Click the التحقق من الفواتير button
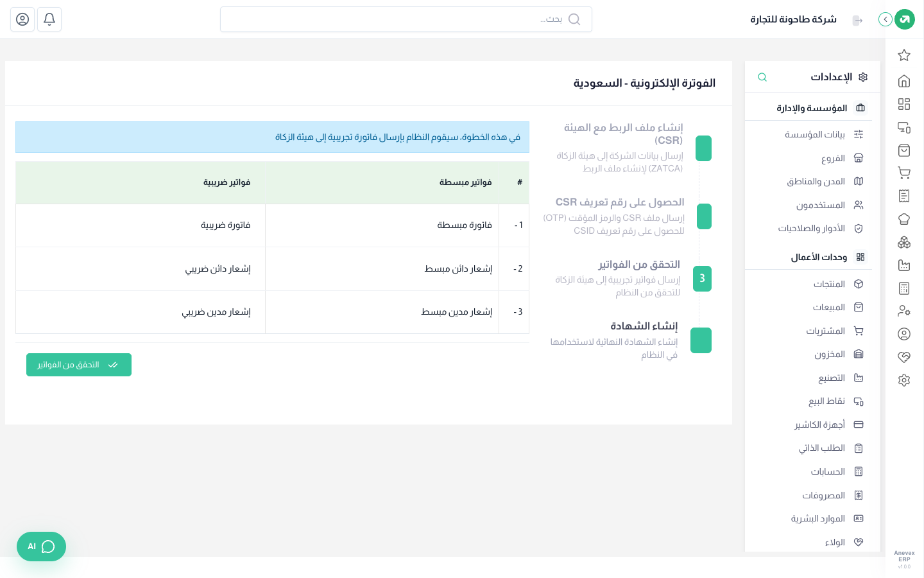This screenshot has height=578, width=924. [x=79, y=365]
